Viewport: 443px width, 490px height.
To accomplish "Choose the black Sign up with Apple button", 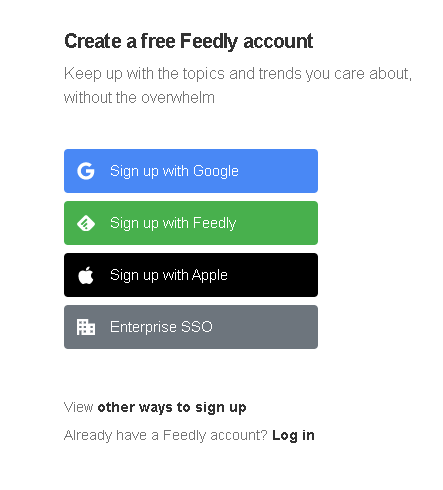I will [x=191, y=275].
